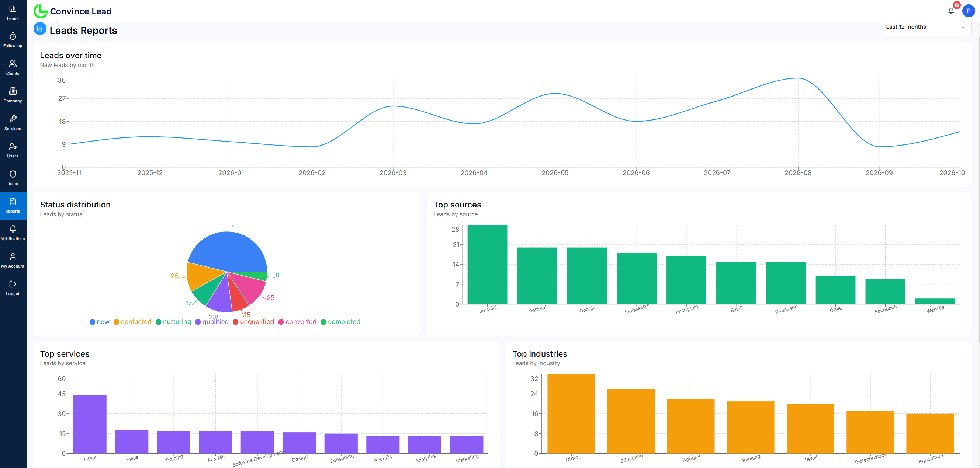Screen dimensions: 980x468
Task: Click the Refferal bar in Top sources
Action: tap(537, 276)
